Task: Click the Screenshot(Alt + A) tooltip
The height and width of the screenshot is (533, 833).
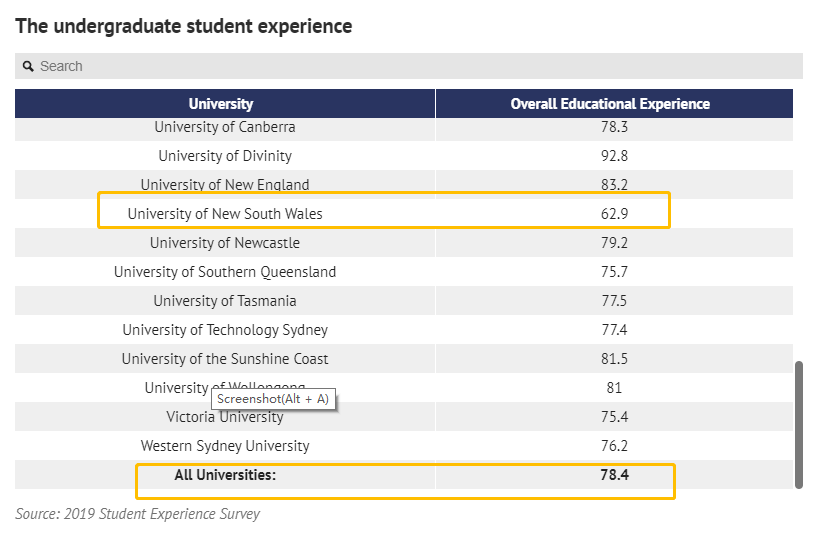Action: pyautogui.click(x=273, y=399)
